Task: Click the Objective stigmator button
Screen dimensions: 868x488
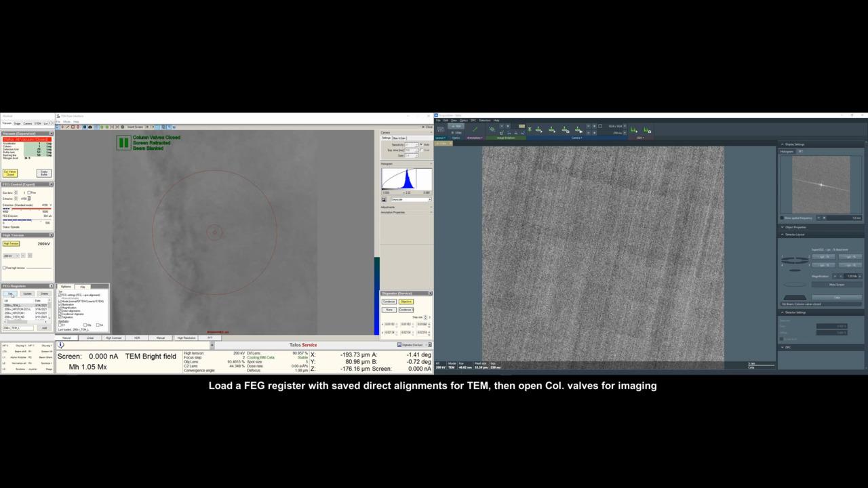Action: pos(406,302)
